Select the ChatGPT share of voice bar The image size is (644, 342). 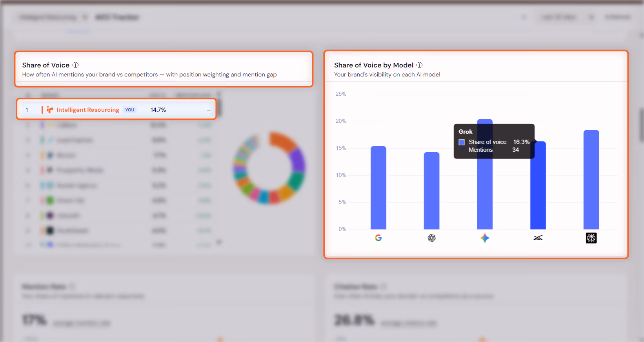(431, 191)
